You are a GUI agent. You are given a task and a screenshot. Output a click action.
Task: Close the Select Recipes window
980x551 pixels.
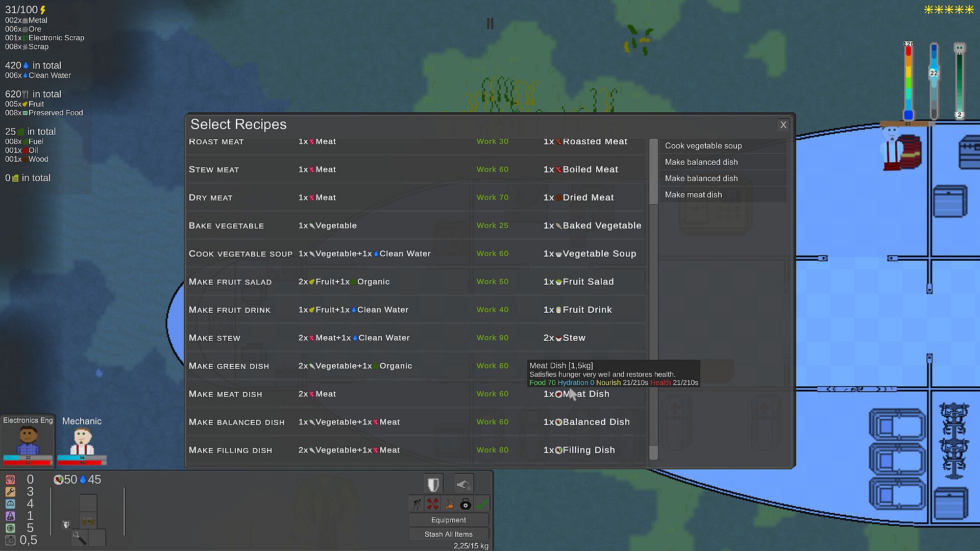click(783, 125)
